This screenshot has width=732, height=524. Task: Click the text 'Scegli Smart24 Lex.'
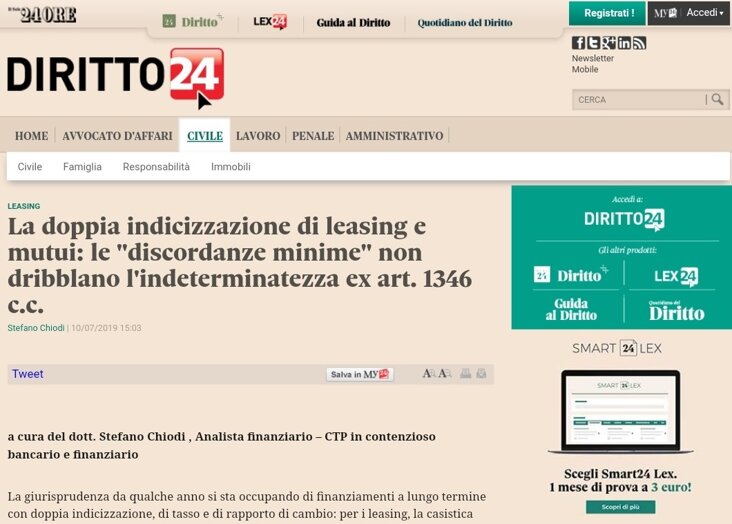pyautogui.click(x=620, y=474)
